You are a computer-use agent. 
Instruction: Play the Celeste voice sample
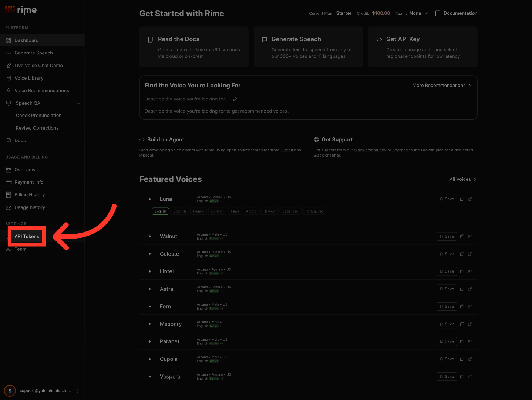[x=150, y=254]
